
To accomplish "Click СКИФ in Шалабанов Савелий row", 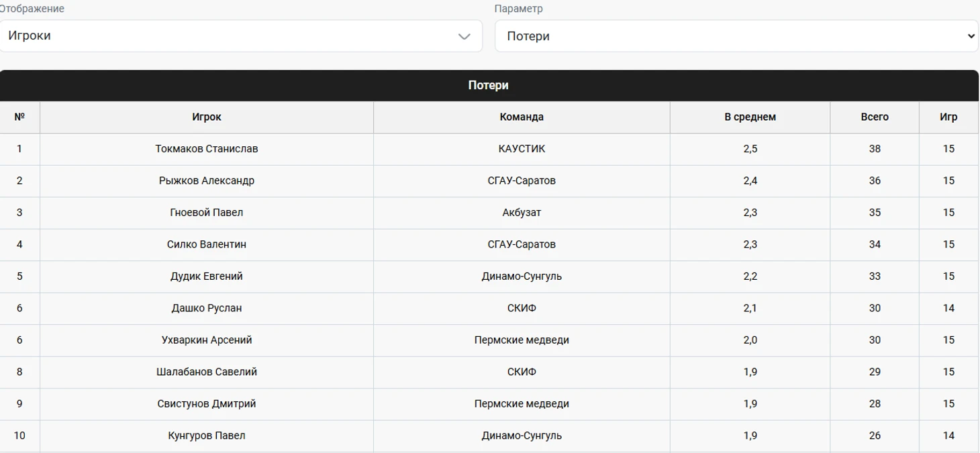I will [522, 372].
